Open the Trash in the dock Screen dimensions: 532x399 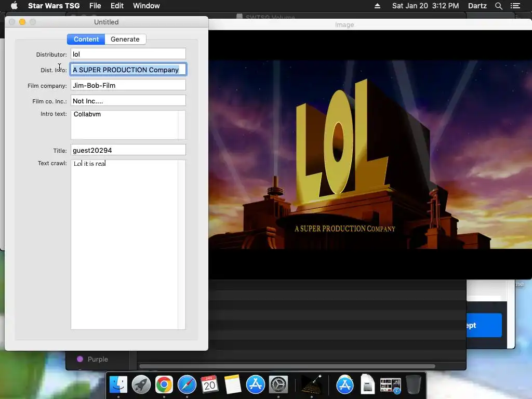pyautogui.click(x=413, y=385)
